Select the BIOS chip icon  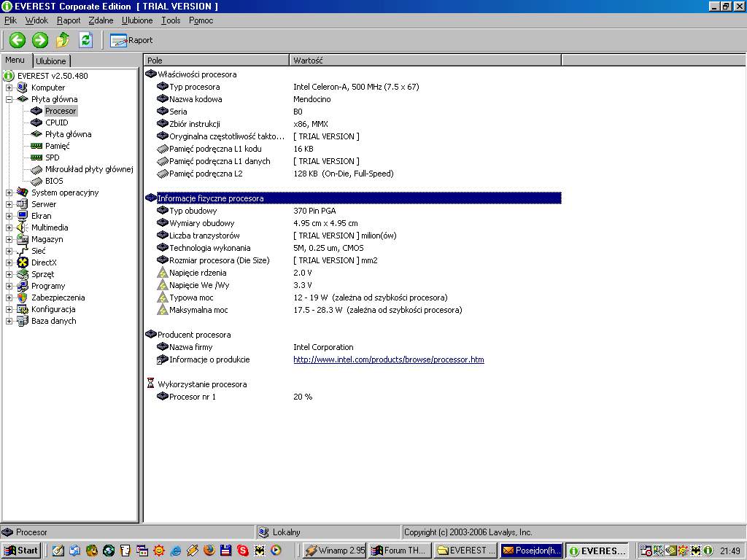(x=36, y=181)
